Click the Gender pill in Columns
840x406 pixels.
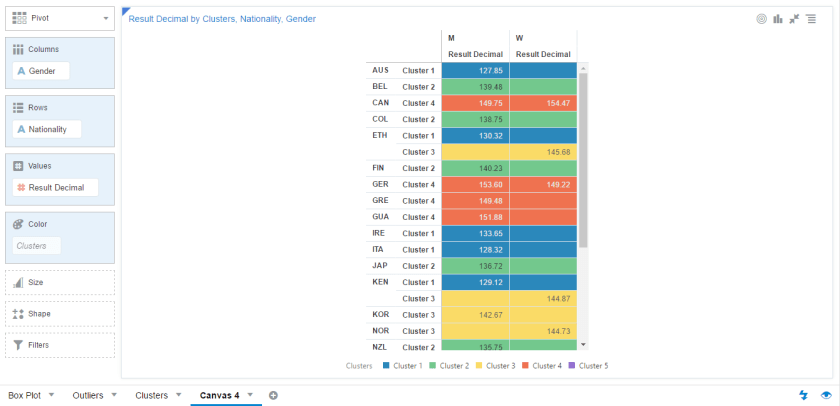(41, 71)
